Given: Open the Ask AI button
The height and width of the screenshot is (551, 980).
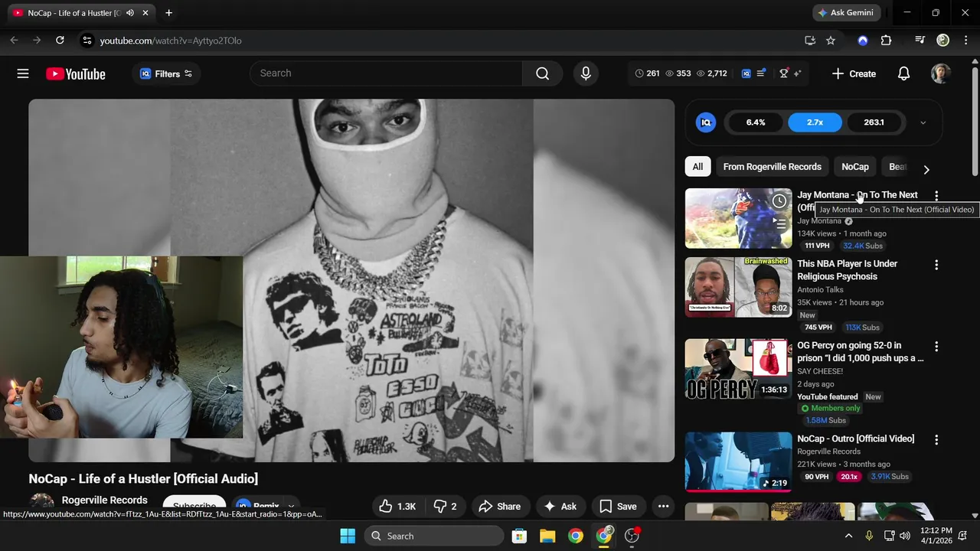Looking at the screenshot, I should (x=560, y=506).
